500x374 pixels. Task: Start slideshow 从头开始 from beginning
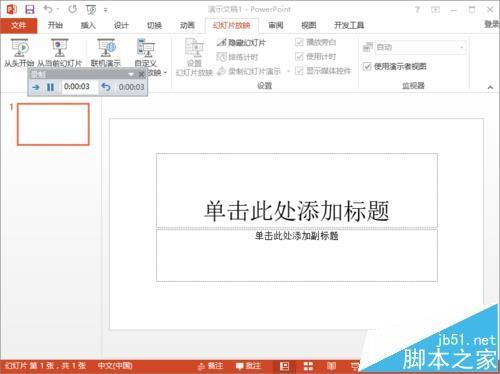pos(19,52)
